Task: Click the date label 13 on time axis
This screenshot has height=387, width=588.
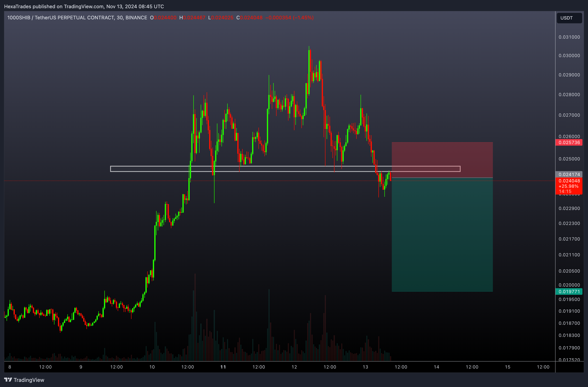Action: click(365, 367)
